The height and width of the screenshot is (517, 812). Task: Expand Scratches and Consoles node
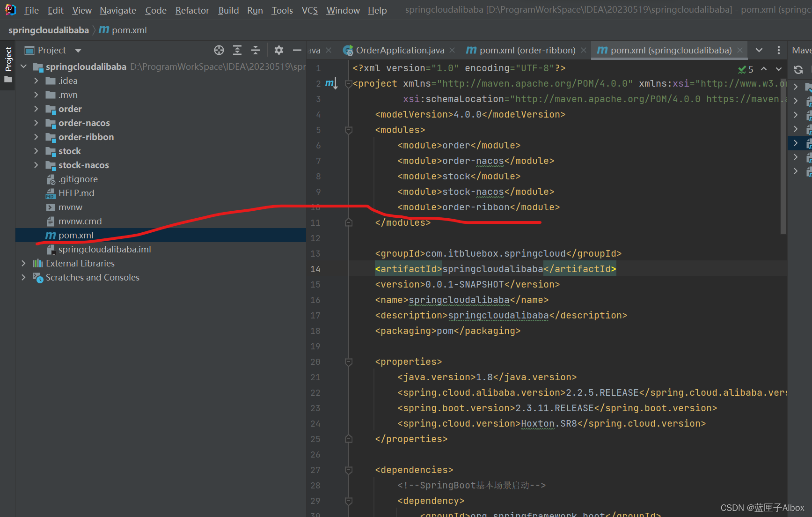click(x=23, y=277)
